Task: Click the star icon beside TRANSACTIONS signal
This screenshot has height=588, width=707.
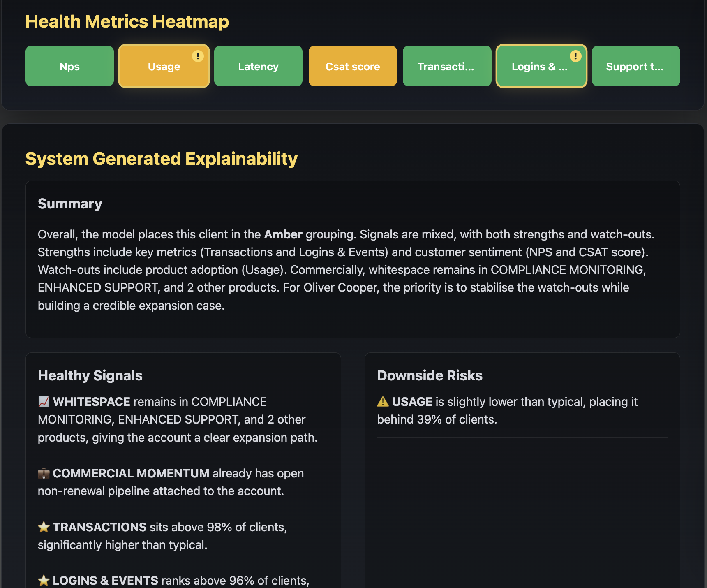Action: point(44,527)
